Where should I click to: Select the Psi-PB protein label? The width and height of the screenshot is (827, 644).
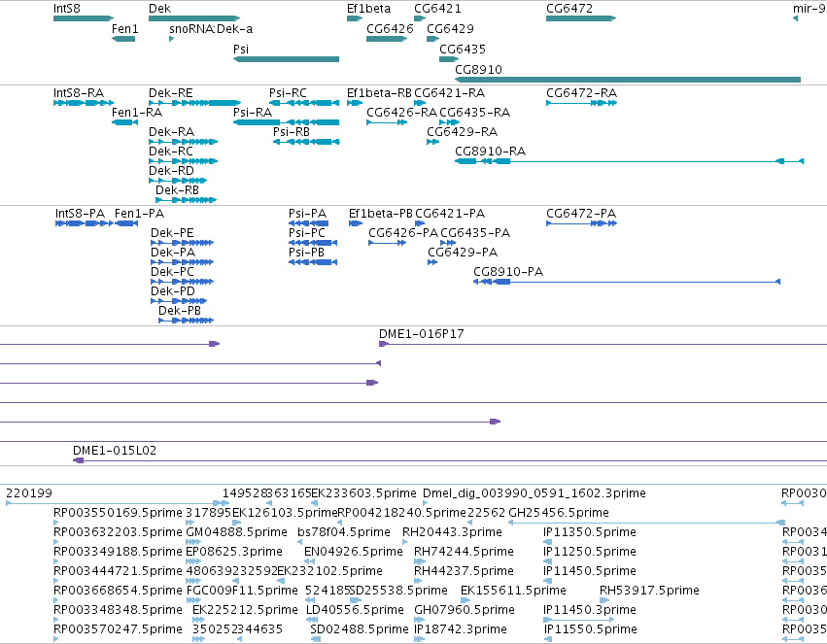306,253
